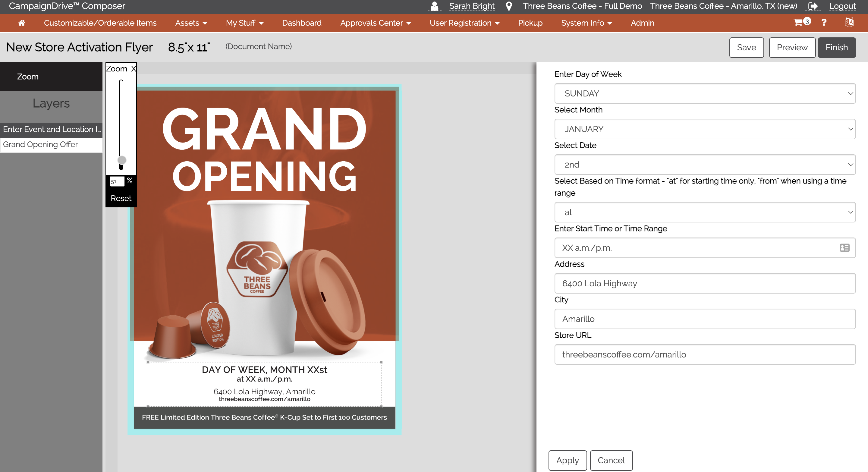Viewport: 868px width, 472px height.
Task: Expand the Approvals Center menu
Action: click(375, 23)
